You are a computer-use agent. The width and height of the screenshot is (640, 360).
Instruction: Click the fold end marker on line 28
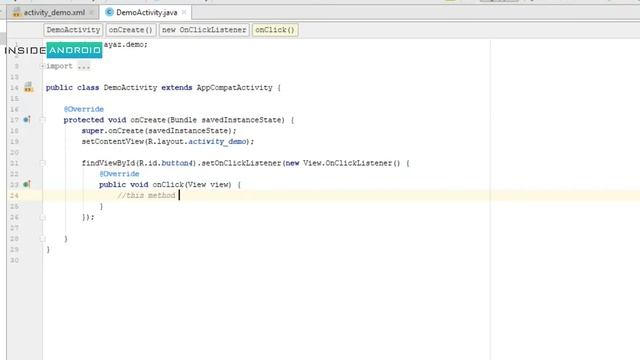click(x=42, y=239)
